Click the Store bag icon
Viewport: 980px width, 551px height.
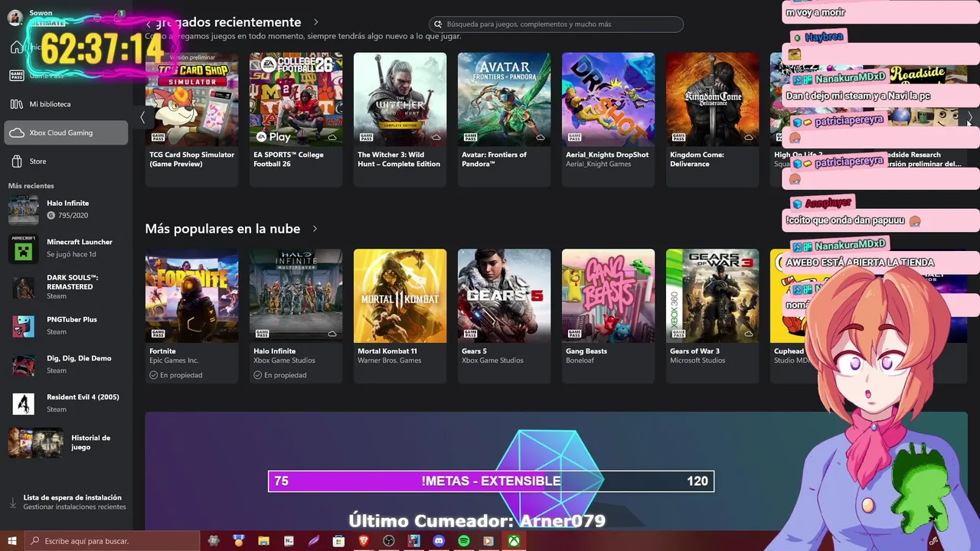pyautogui.click(x=16, y=161)
